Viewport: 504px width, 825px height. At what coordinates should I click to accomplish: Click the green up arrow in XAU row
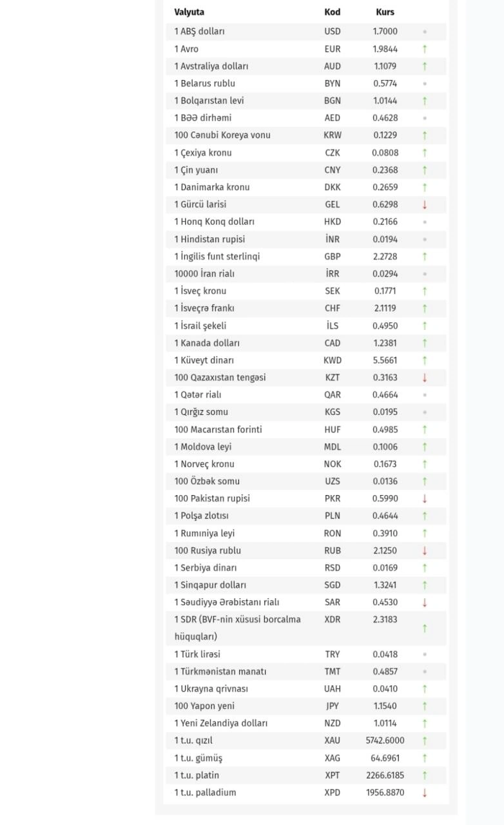[x=424, y=741]
